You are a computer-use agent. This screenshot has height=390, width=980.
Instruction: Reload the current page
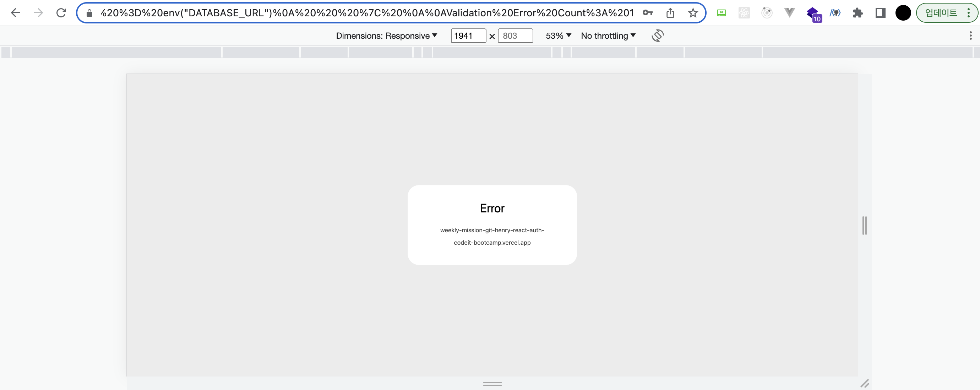[x=61, y=13]
